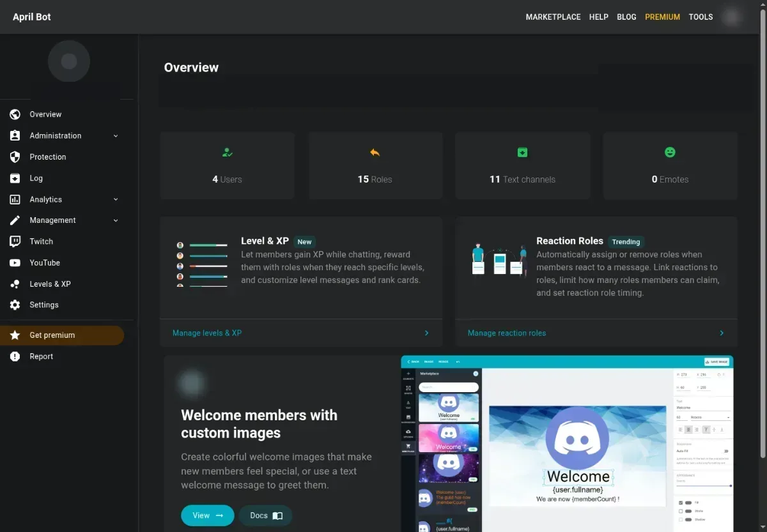Click the Overview globe icon
The height and width of the screenshot is (532, 767).
(x=15, y=114)
